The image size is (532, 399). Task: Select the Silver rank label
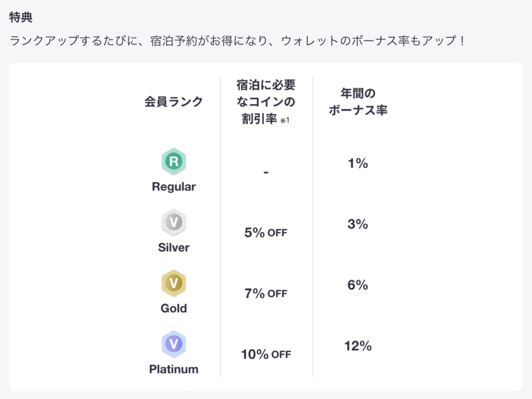tap(174, 248)
